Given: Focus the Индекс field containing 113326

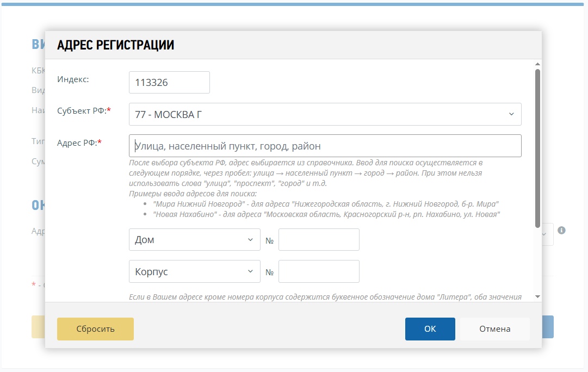Looking at the screenshot, I should [x=169, y=82].
